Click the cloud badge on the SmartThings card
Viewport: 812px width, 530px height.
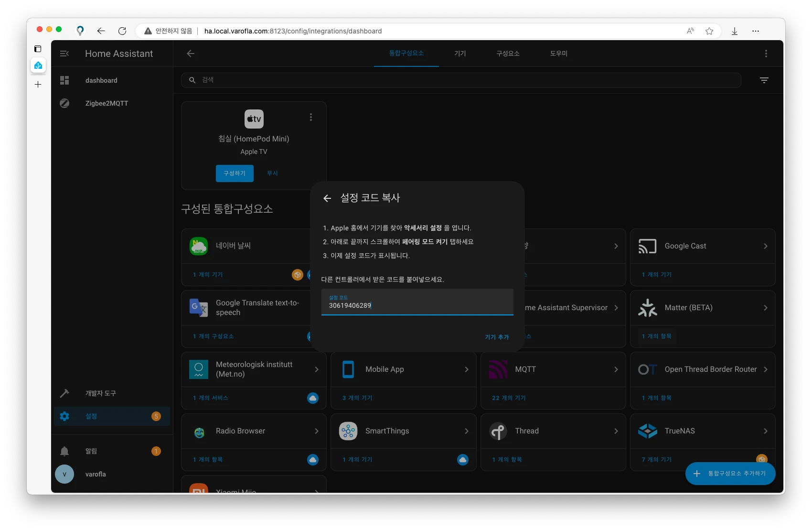(462, 459)
